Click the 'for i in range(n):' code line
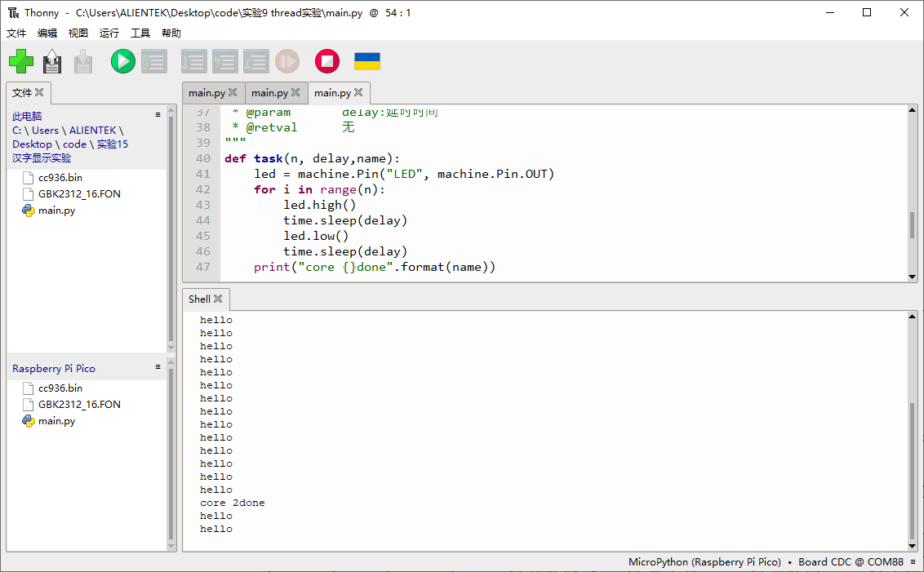The height and width of the screenshot is (572, 924). [319, 189]
